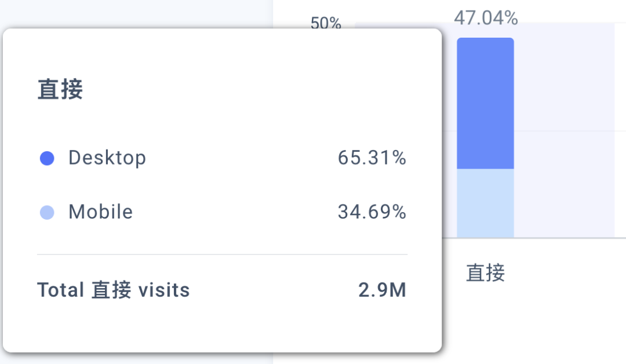Select the light blue Mobile bar segment
The height and width of the screenshot is (364, 626).
[485, 203]
